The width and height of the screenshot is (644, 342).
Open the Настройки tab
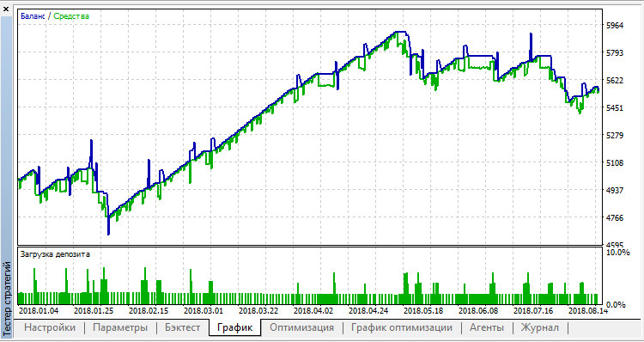click(50, 327)
